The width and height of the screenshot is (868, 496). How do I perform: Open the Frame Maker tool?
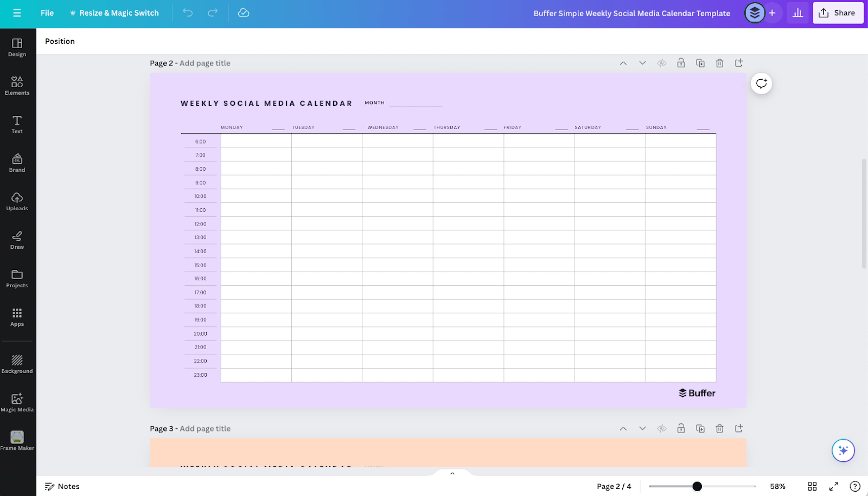coord(17,439)
